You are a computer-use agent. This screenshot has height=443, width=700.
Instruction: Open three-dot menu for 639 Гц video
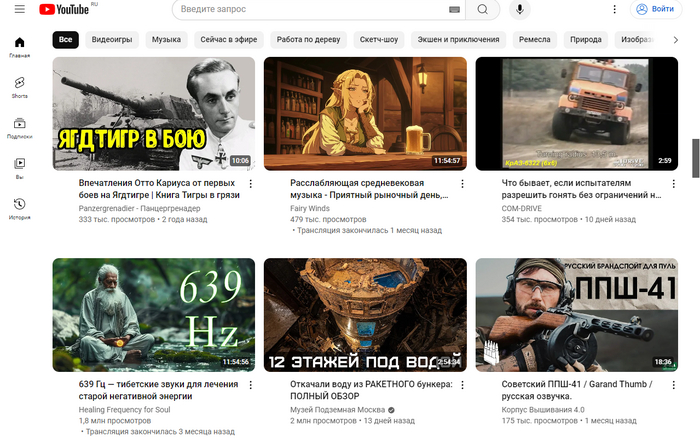pyautogui.click(x=251, y=384)
